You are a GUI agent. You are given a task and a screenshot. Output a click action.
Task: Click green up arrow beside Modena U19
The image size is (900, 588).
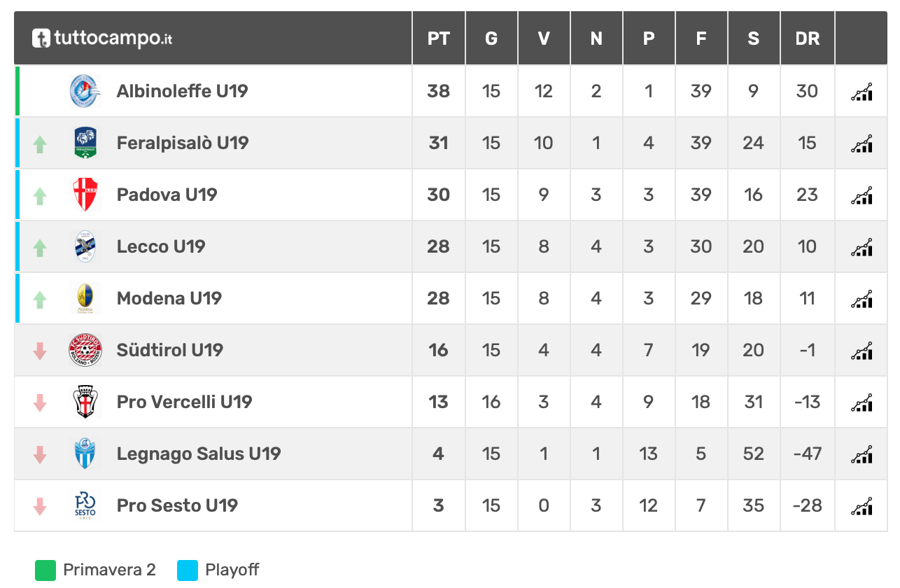point(40,300)
